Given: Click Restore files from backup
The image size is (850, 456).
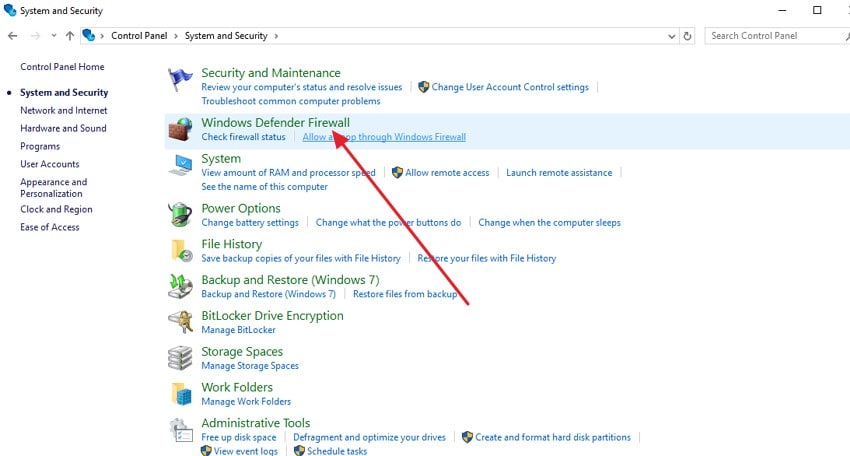Looking at the screenshot, I should [x=405, y=294].
